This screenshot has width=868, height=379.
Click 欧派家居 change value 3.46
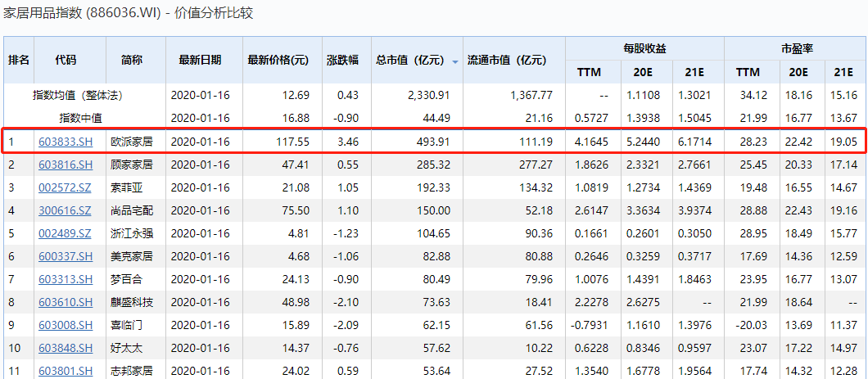pyautogui.click(x=349, y=142)
